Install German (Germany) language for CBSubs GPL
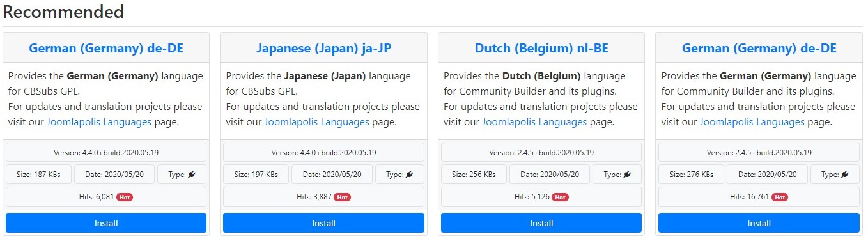The image size is (868, 241). pyautogui.click(x=106, y=223)
